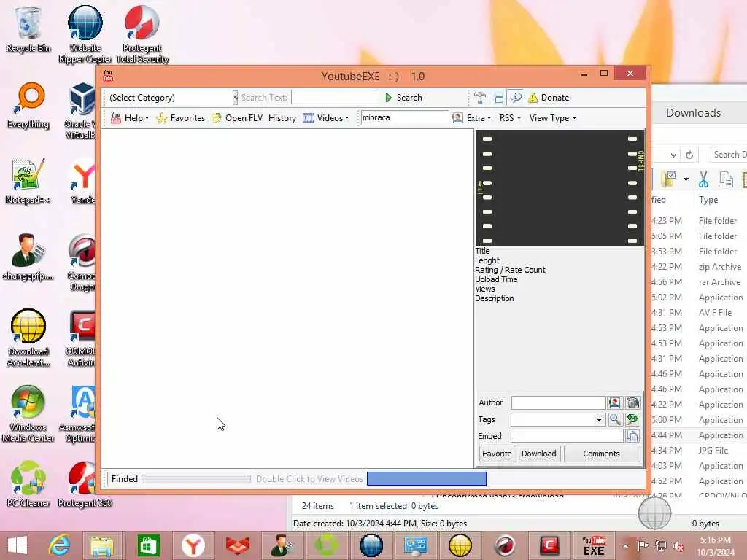Open Protegent 360 desktop icon

pyautogui.click(x=85, y=484)
